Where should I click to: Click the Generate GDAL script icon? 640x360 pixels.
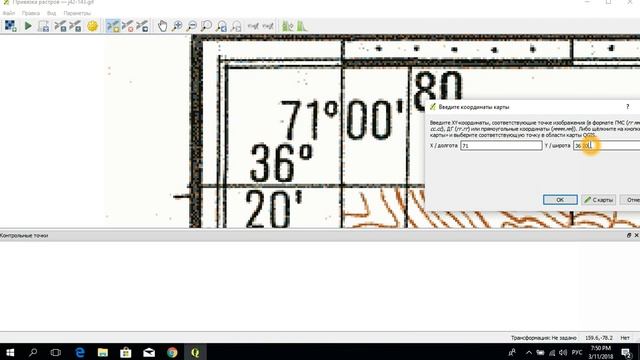(43, 26)
